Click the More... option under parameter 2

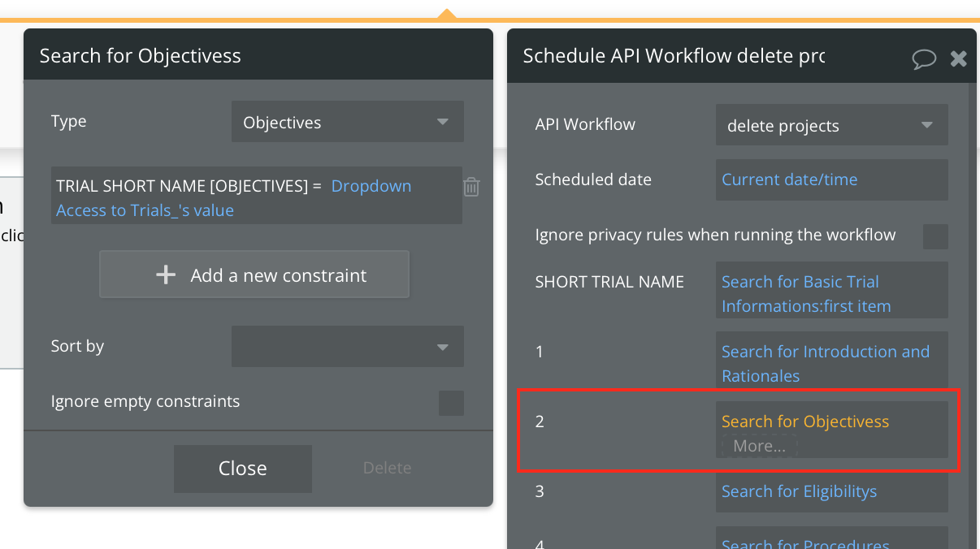point(759,446)
